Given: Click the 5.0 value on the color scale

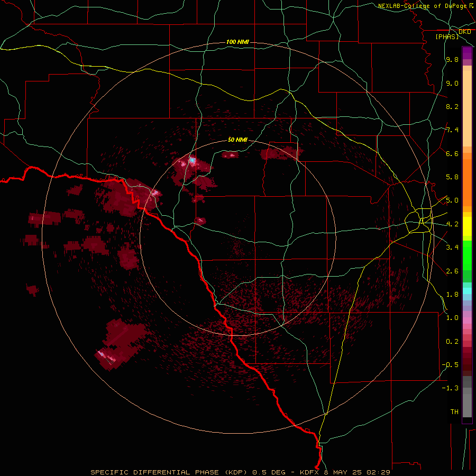Looking at the screenshot, I should (452, 200).
